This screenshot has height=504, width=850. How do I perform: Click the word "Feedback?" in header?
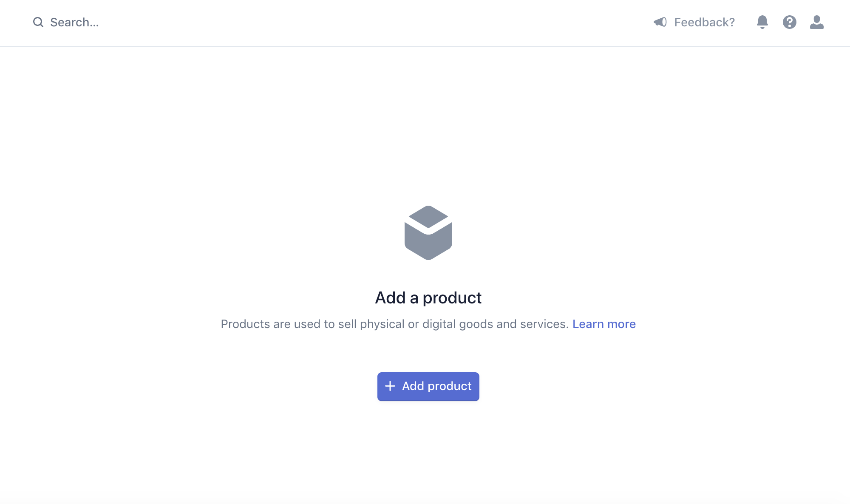click(704, 22)
